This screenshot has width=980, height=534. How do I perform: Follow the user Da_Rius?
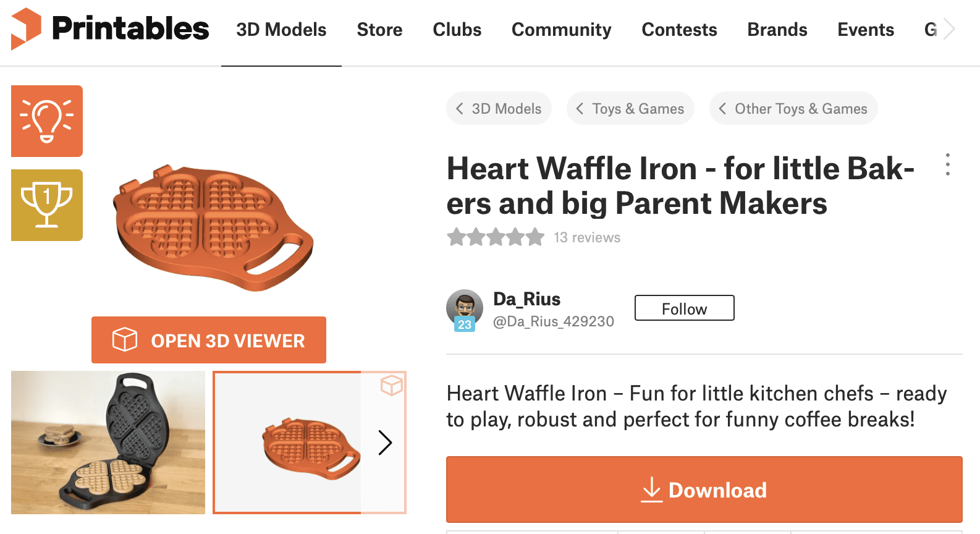684,308
